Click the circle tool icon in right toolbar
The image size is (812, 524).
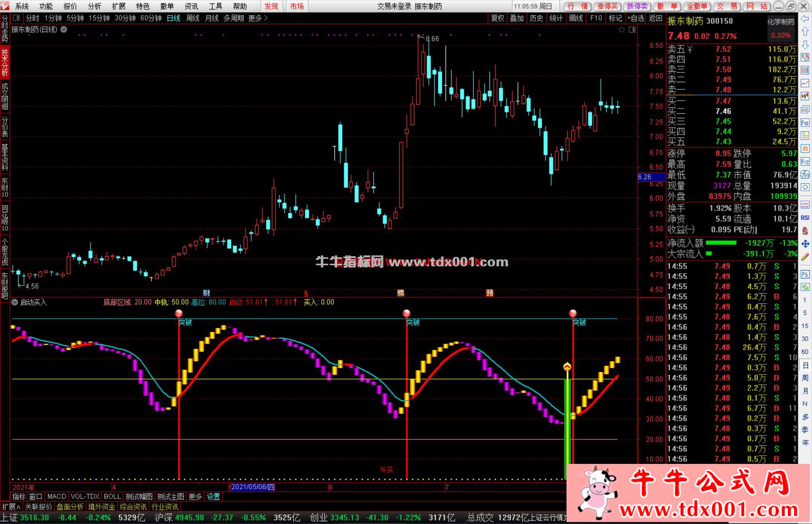tap(805, 187)
